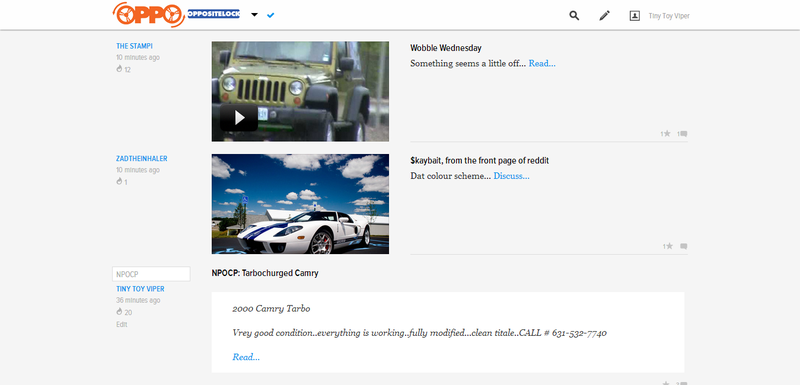Image resolution: width=800 pixels, height=385 pixels.
Task: Open $kaybait reddit post headline
Action: pos(479,161)
